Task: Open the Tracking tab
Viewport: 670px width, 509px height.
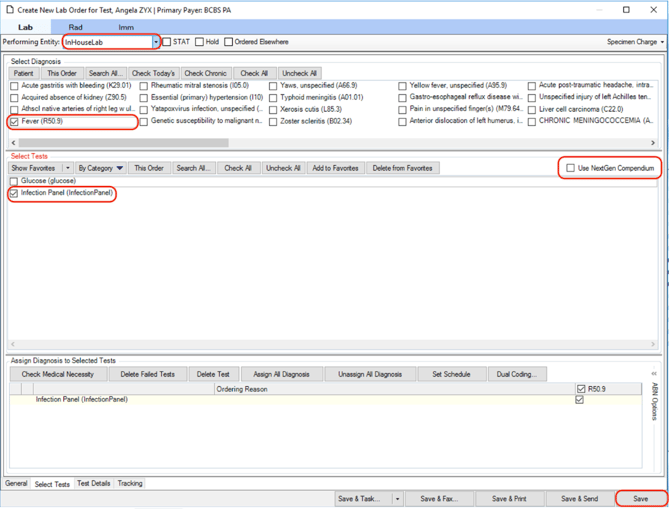Action: click(x=130, y=483)
